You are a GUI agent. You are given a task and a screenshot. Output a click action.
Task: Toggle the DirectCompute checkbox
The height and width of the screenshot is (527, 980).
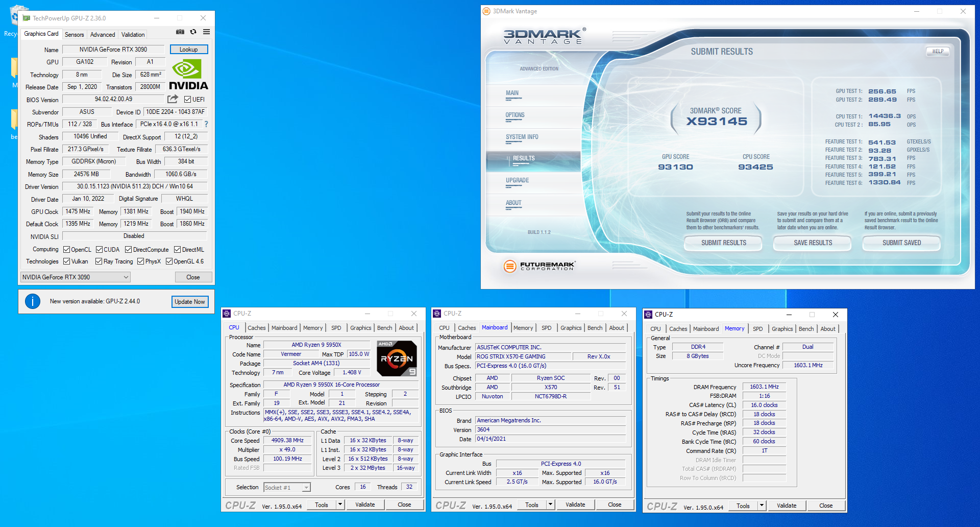[x=128, y=250]
